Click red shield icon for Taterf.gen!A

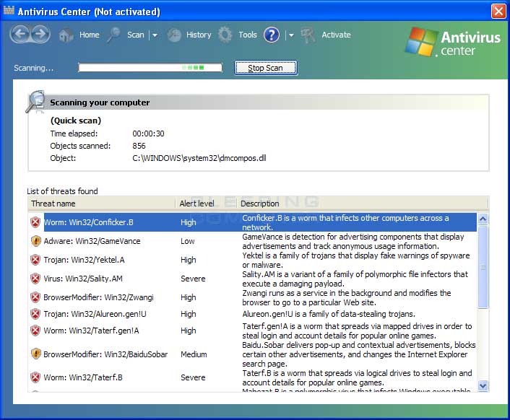coord(35,331)
